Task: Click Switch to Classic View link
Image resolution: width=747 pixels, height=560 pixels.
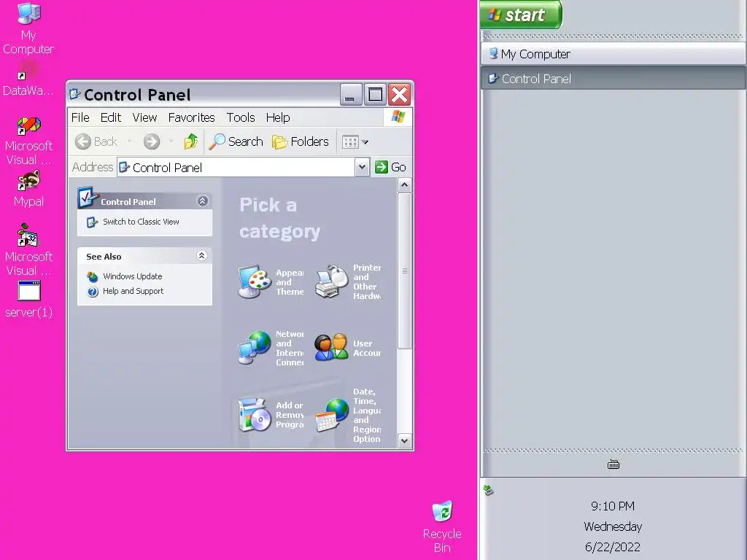Action: [141, 222]
